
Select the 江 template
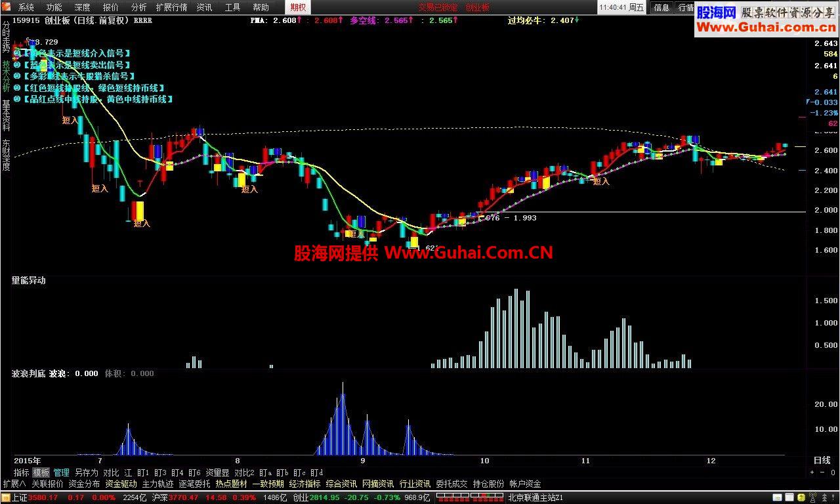click(x=128, y=472)
